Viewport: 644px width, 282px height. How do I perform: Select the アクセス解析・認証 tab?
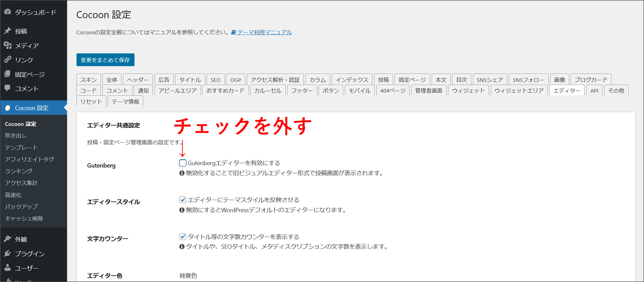[275, 80]
